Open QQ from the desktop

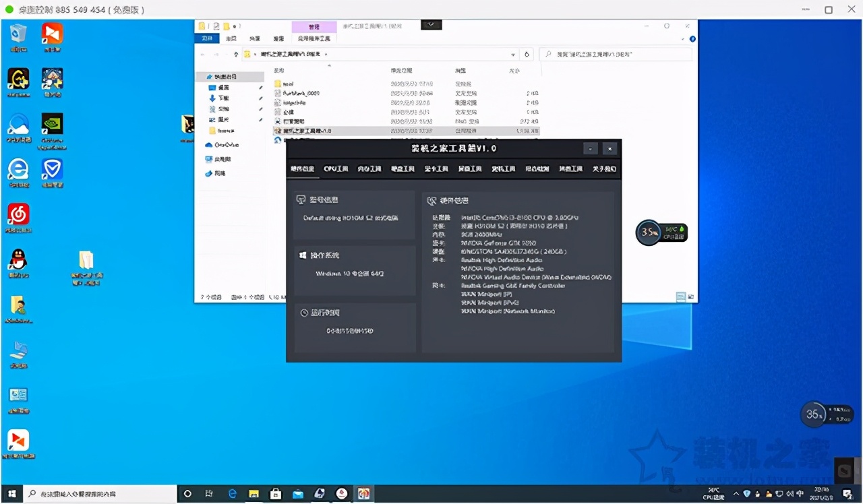pyautogui.click(x=17, y=259)
